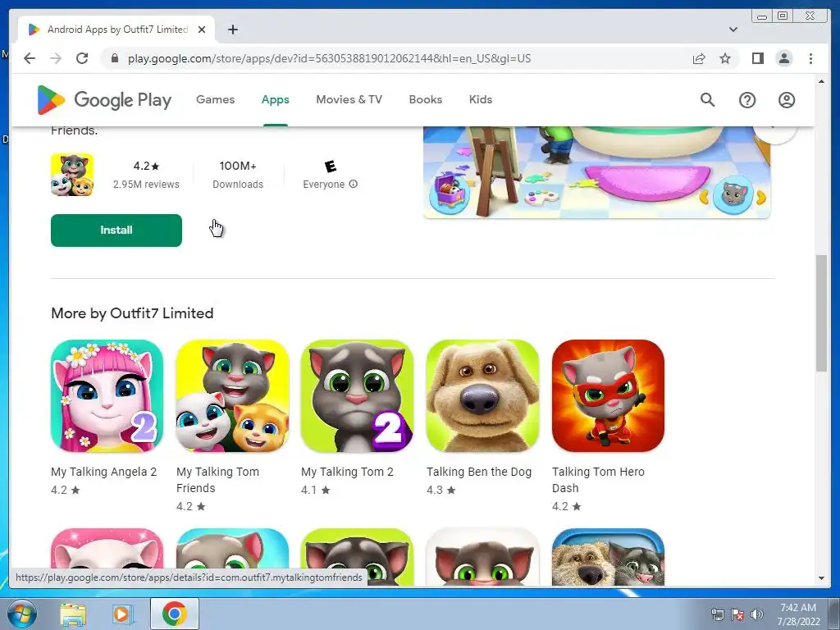This screenshot has height=630, width=840.
Task: Open Google Play search
Action: [707, 99]
